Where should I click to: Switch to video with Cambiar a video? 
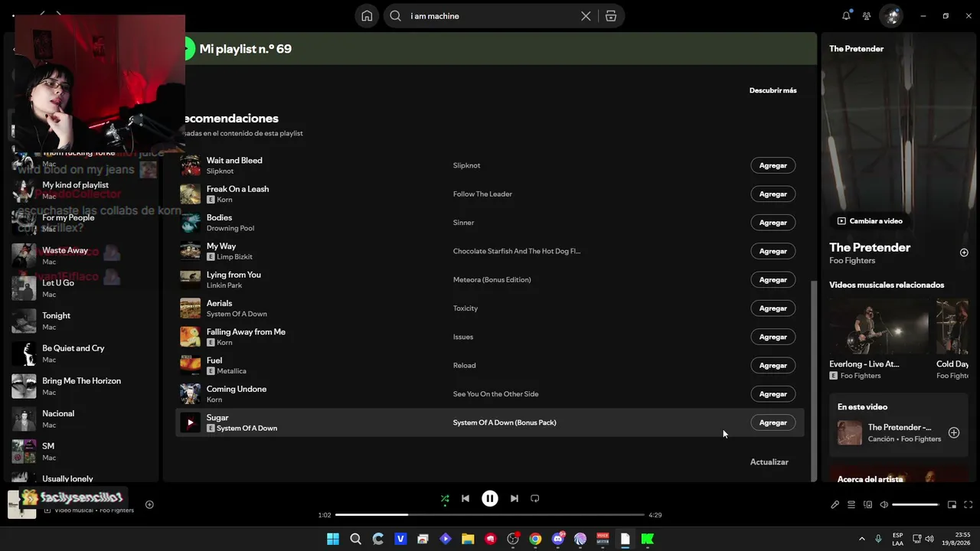[870, 221]
